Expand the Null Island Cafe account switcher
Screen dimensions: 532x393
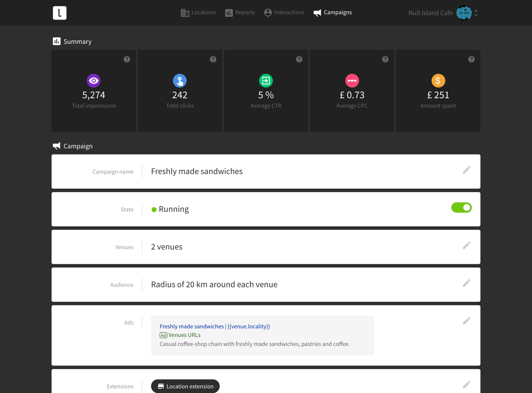coord(476,13)
